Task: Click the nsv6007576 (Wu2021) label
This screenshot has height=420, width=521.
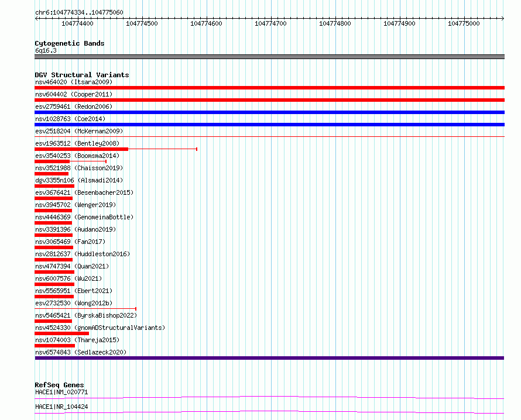Action: (x=68, y=278)
